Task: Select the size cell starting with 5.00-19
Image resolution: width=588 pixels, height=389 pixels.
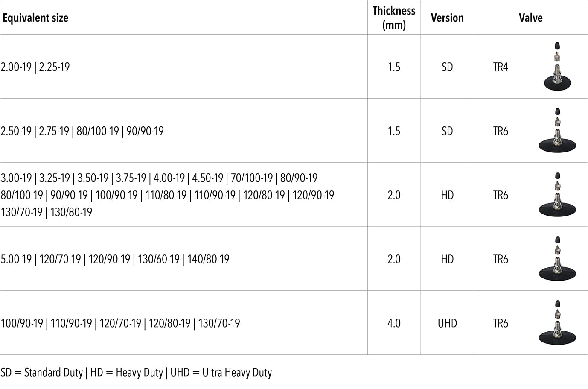Action: pyautogui.click(x=115, y=259)
